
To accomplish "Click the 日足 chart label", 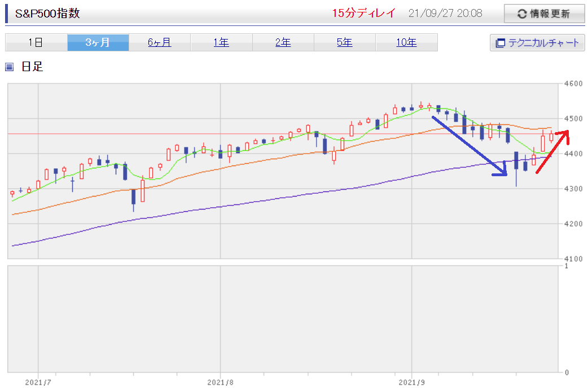I will [x=32, y=67].
